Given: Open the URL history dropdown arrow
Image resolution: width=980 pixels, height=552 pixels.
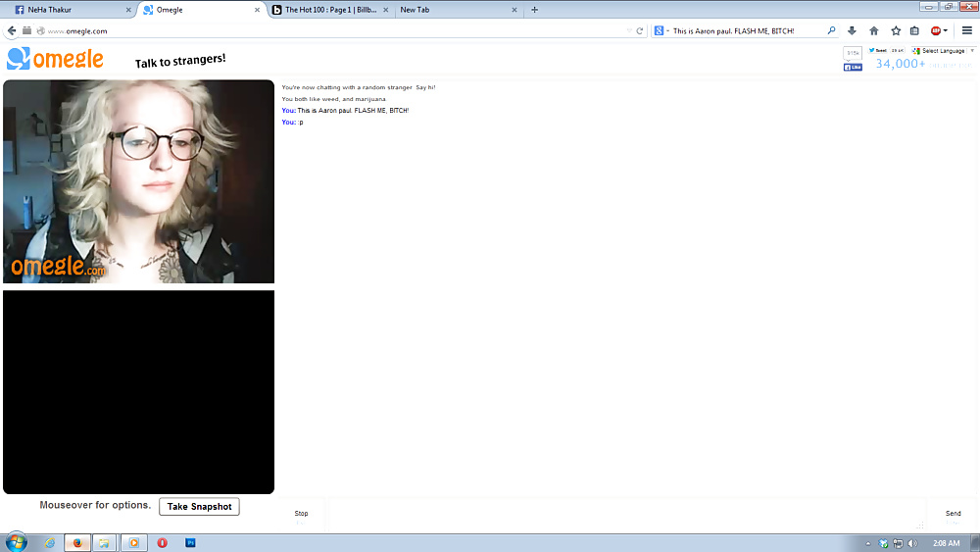Looking at the screenshot, I should click(x=629, y=30).
